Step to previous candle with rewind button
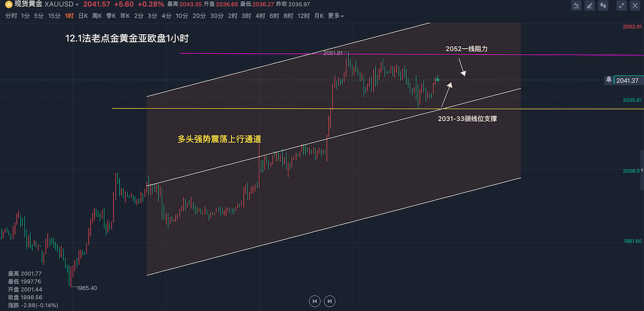 pos(314,301)
